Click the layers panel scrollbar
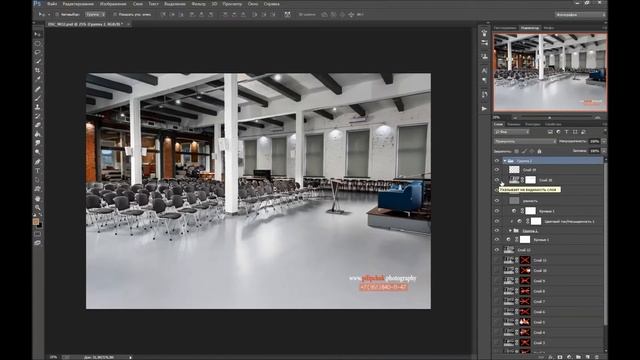Viewport: 640px width, 360px height. (x=605, y=243)
